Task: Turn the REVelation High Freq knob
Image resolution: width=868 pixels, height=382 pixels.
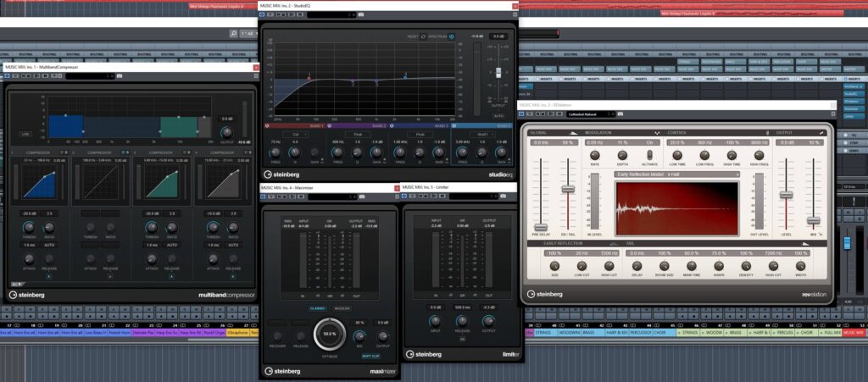Action: 759,155
